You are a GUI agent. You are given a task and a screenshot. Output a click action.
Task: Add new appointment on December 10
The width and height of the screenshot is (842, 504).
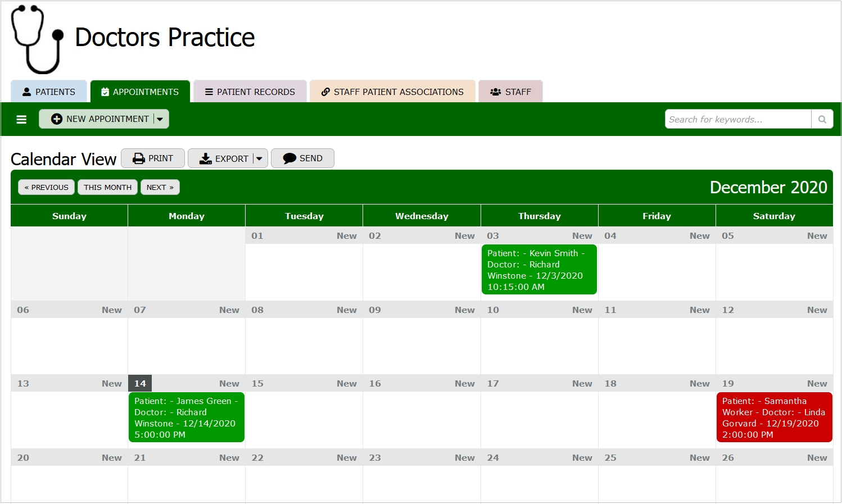coord(582,310)
